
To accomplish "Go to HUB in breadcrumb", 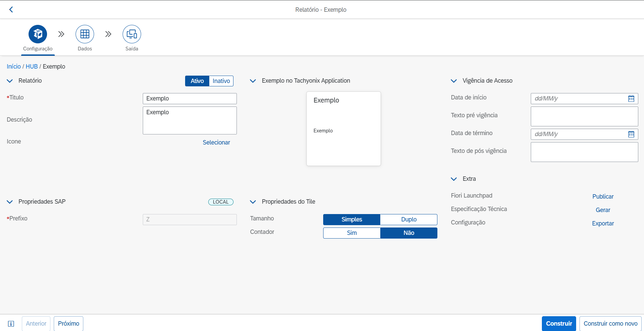I will (x=32, y=67).
